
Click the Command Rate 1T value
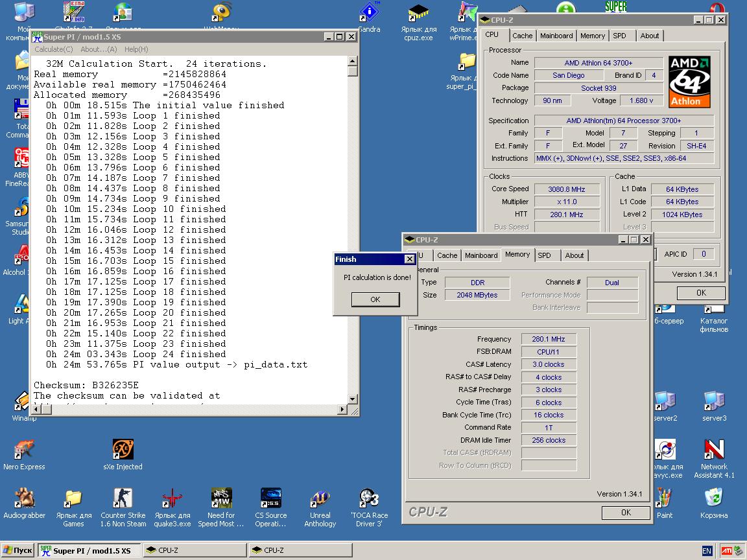pyautogui.click(x=549, y=428)
